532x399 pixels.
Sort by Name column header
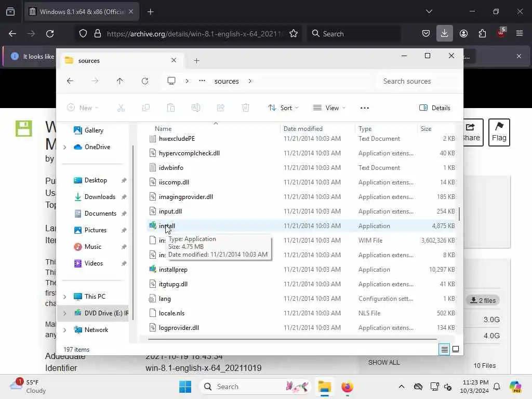point(214,129)
